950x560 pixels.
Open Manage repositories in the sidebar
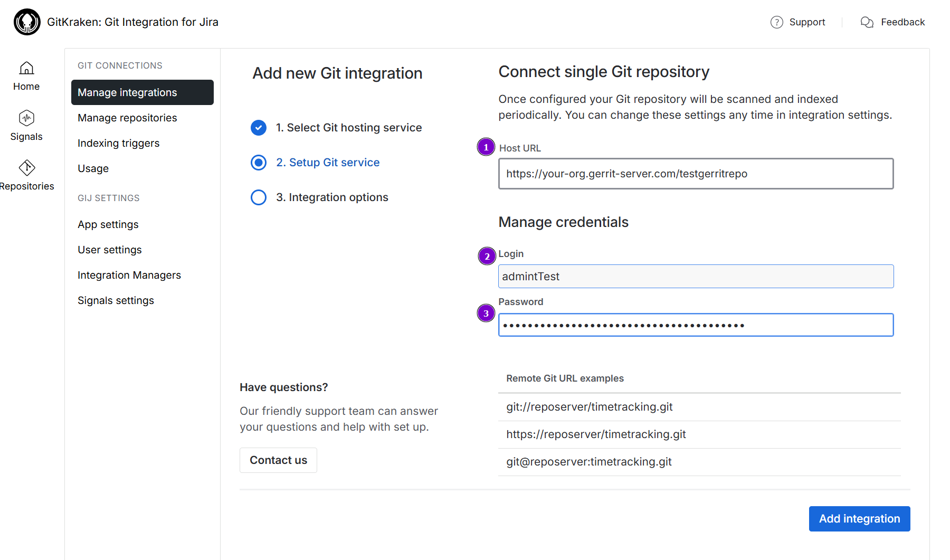(127, 118)
